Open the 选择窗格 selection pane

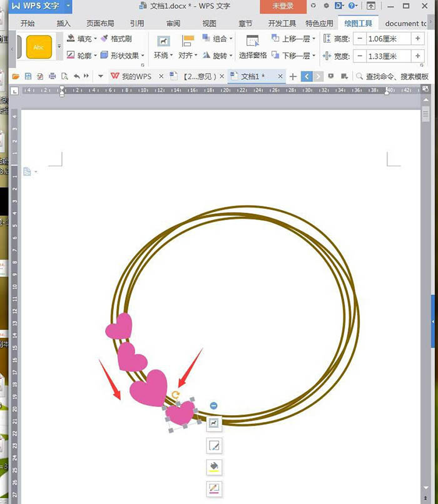click(252, 47)
